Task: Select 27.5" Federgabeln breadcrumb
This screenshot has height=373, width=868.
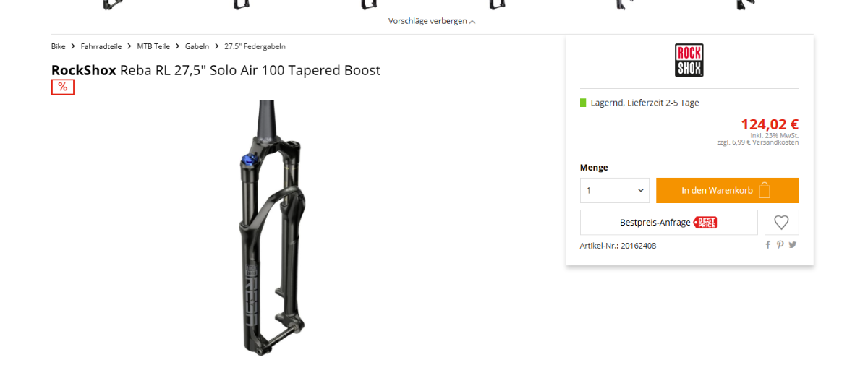Action: pyautogui.click(x=255, y=46)
